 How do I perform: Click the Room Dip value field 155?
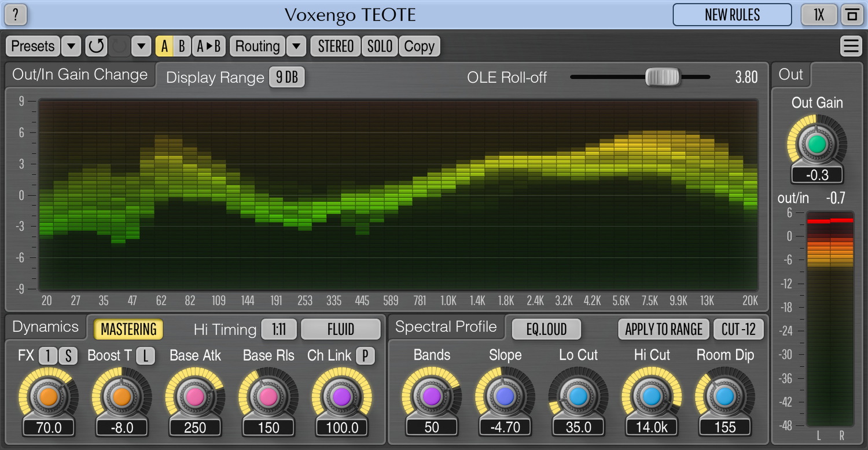click(x=725, y=428)
